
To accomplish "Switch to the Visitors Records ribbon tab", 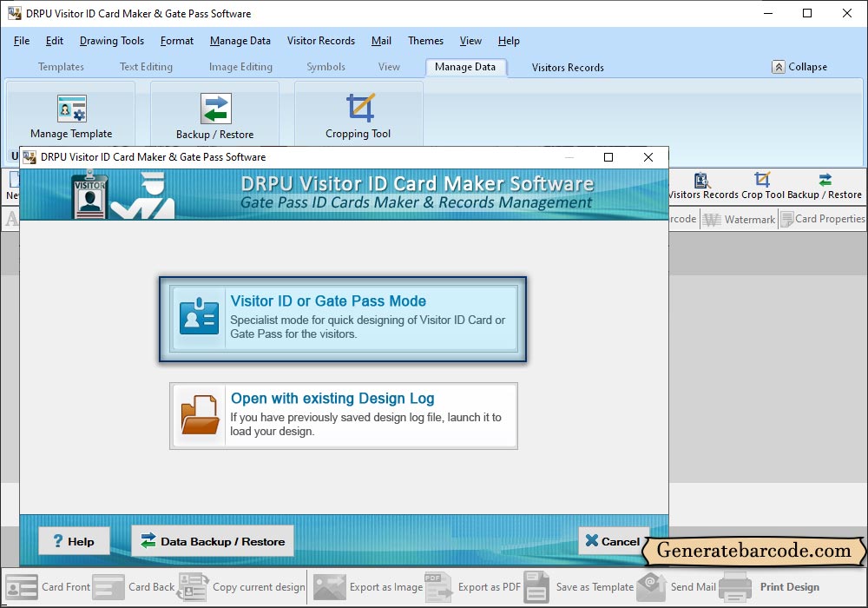I will pyautogui.click(x=568, y=68).
